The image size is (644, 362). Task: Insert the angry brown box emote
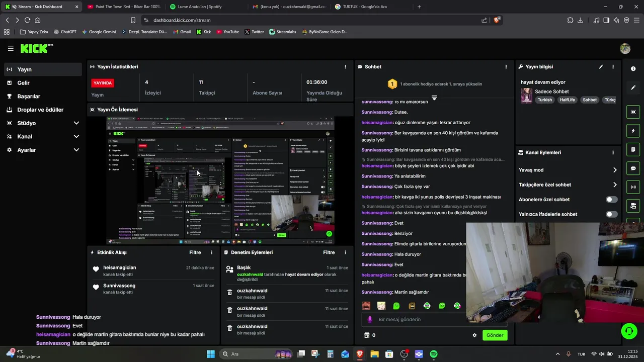[412, 305]
